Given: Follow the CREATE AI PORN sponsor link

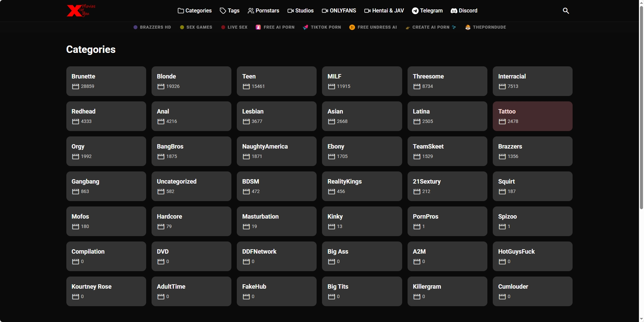Looking at the screenshot, I should pyautogui.click(x=431, y=27).
